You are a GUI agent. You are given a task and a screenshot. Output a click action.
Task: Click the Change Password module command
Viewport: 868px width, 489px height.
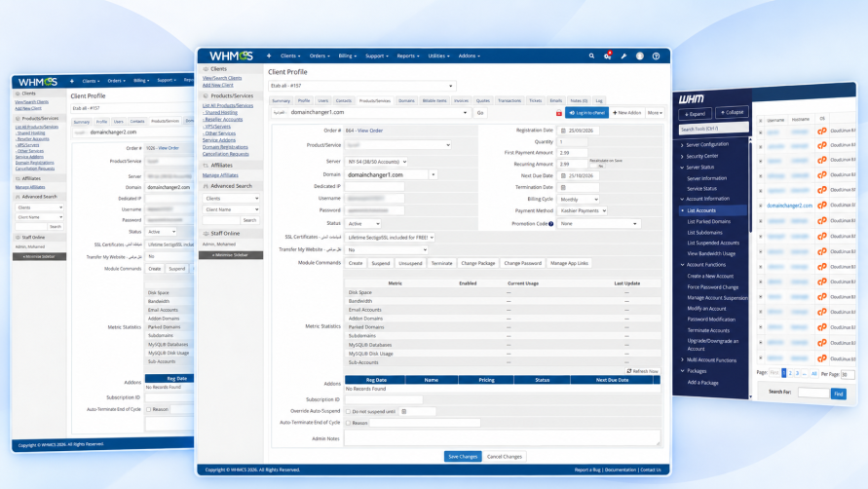pos(522,263)
